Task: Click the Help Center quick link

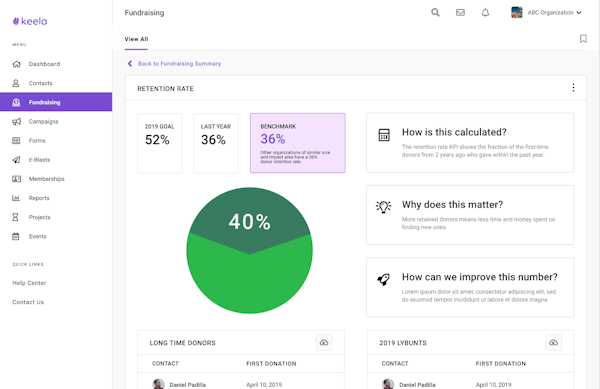Action: (x=29, y=283)
